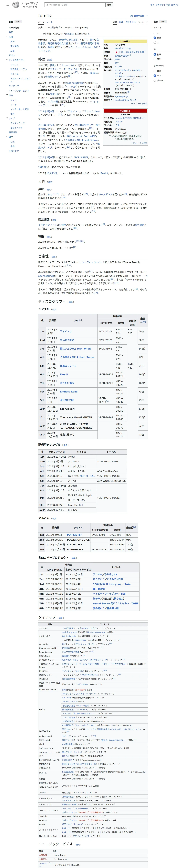Select 自動 color mode radio
This screenshot has width=186, height=868.
155,71
